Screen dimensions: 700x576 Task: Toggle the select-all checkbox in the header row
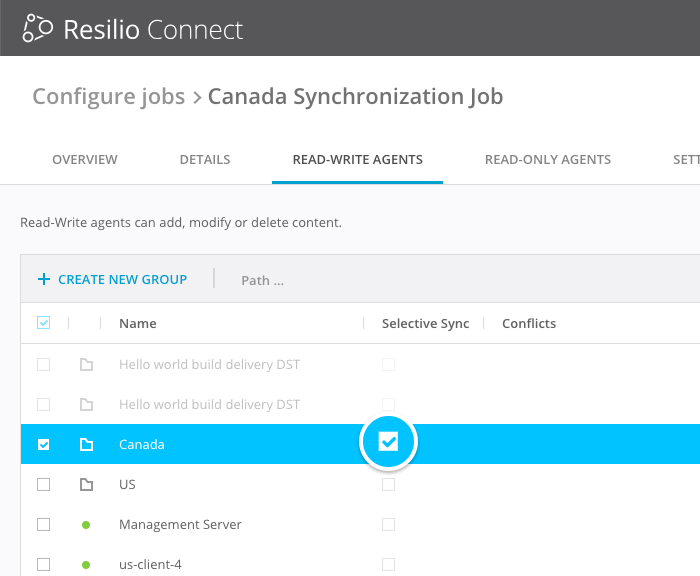(43, 323)
